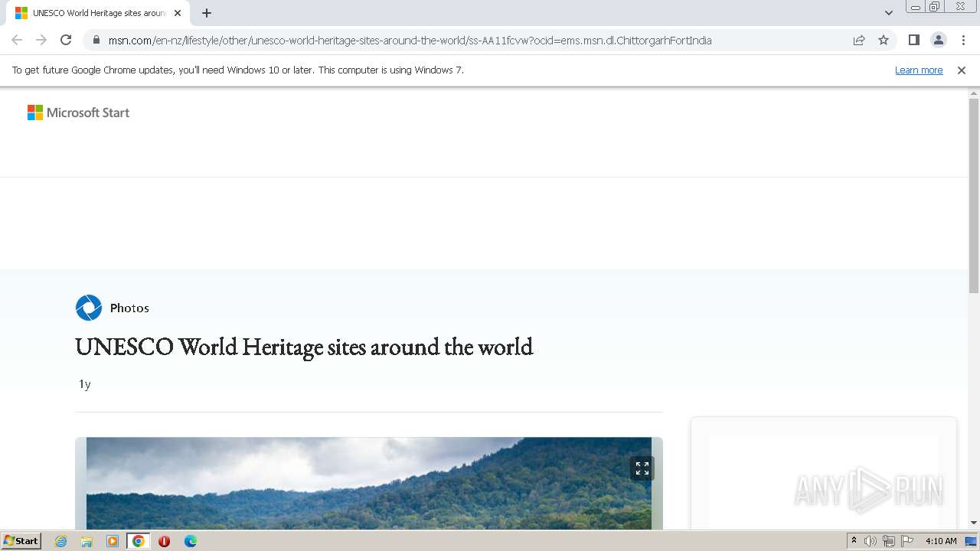Go forward to the next page
The height and width of the screenshot is (551, 980).
click(41, 40)
